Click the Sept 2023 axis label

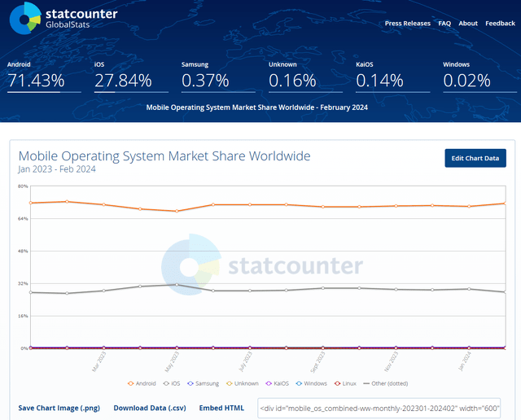(317, 362)
